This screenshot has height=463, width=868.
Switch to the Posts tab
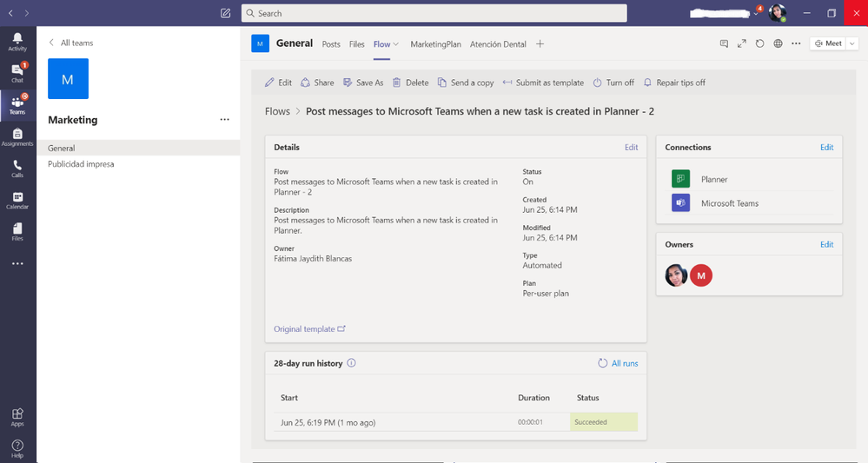[x=331, y=44]
